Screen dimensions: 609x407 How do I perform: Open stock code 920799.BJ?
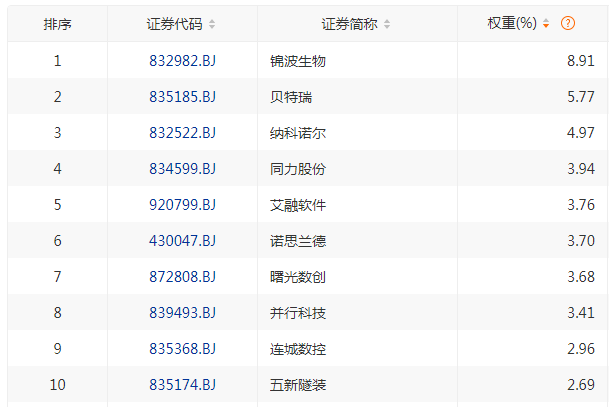(x=183, y=205)
